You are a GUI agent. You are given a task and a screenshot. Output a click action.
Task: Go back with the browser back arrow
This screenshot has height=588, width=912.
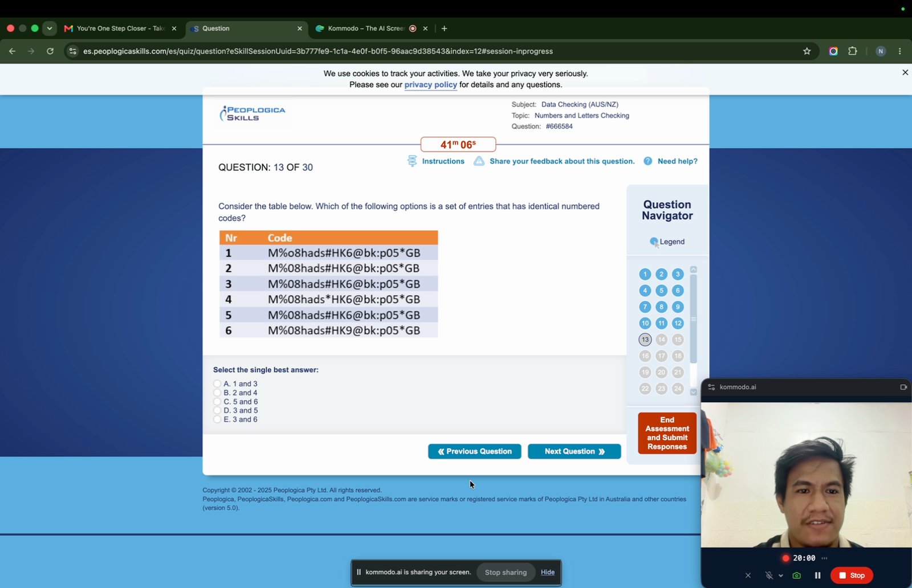pos(12,51)
